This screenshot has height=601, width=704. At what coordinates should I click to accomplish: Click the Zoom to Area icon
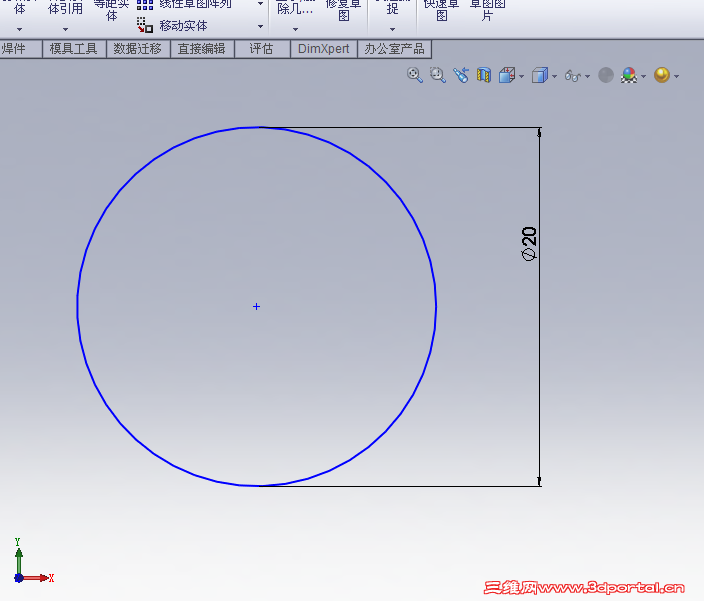pyautogui.click(x=437, y=75)
